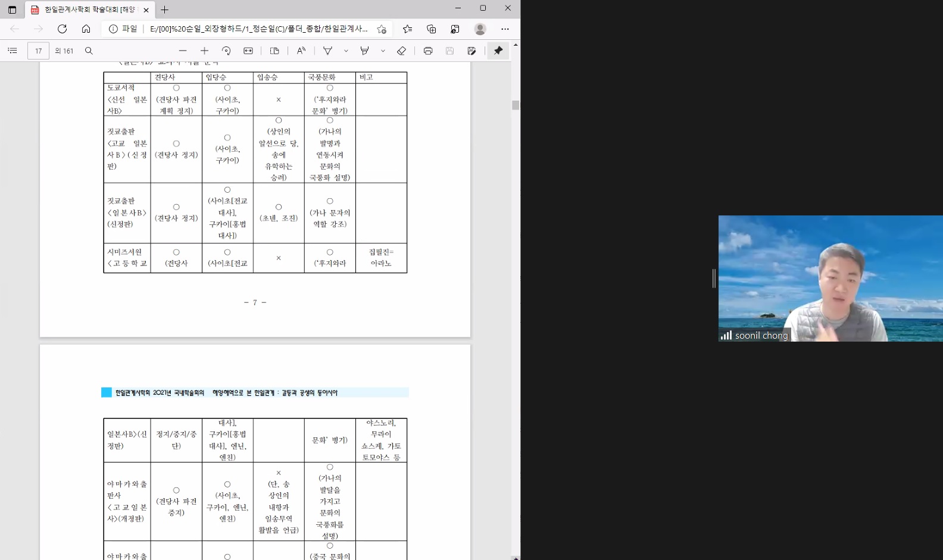The image size is (943, 560).
Task: Open the favorites list
Action: 407,29
